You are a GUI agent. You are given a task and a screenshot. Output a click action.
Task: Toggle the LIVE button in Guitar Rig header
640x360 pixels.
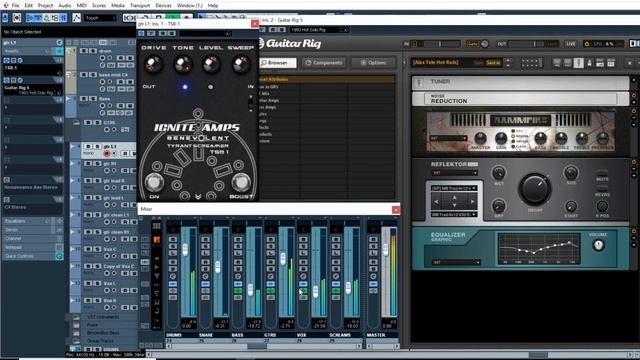(x=570, y=44)
